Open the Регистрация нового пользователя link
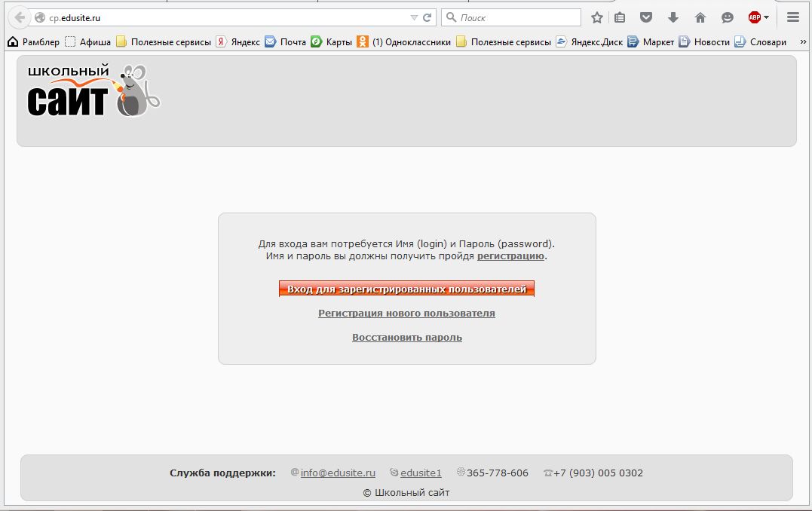Image resolution: width=812 pixels, height=511 pixels. tap(406, 313)
